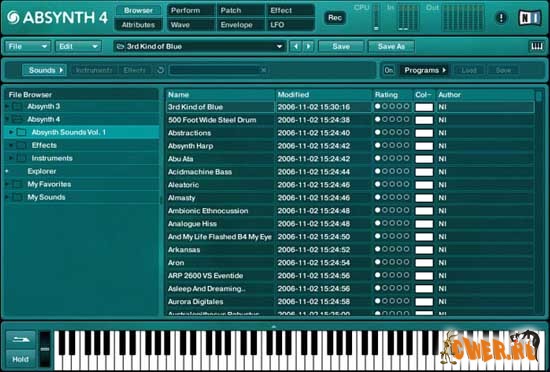This screenshot has width=550, height=372.
Task: Expand the Absynth 3 folder
Action: [7, 106]
